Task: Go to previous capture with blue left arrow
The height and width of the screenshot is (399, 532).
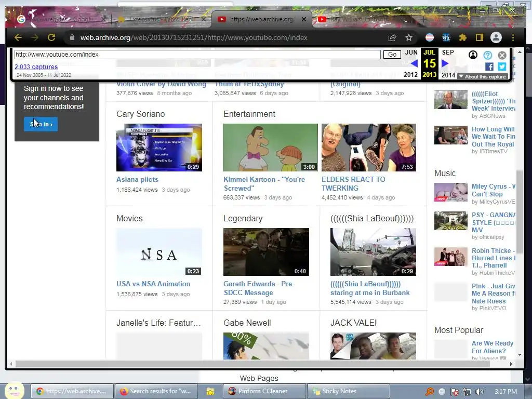Action: coord(414,63)
